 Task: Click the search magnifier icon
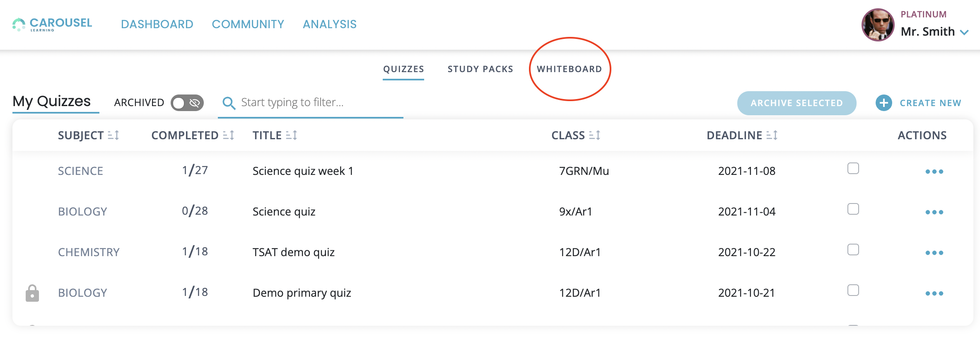[229, 103]
